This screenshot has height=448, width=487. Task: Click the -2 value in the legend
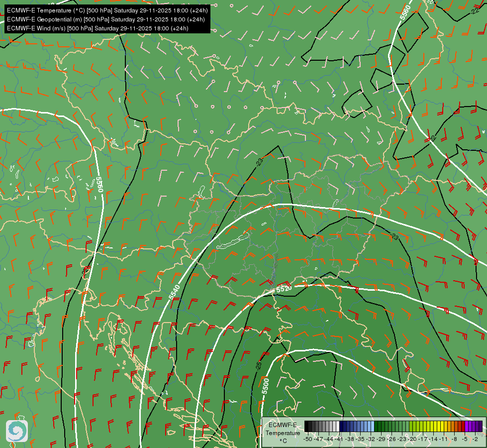[475, 439]
